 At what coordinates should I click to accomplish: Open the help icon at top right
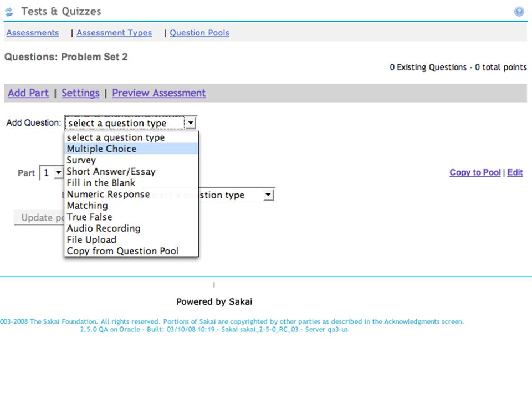[519, 12]
